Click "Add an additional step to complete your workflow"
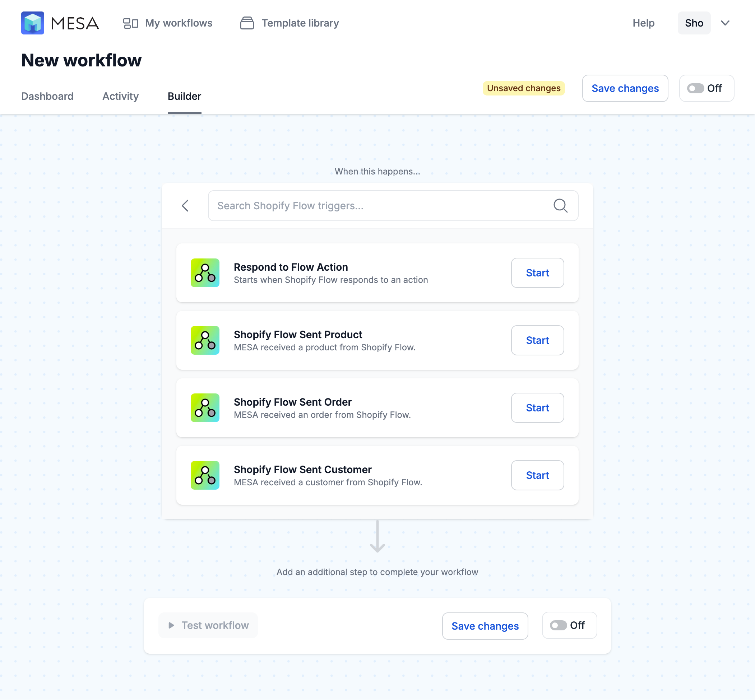 point(377,572)
